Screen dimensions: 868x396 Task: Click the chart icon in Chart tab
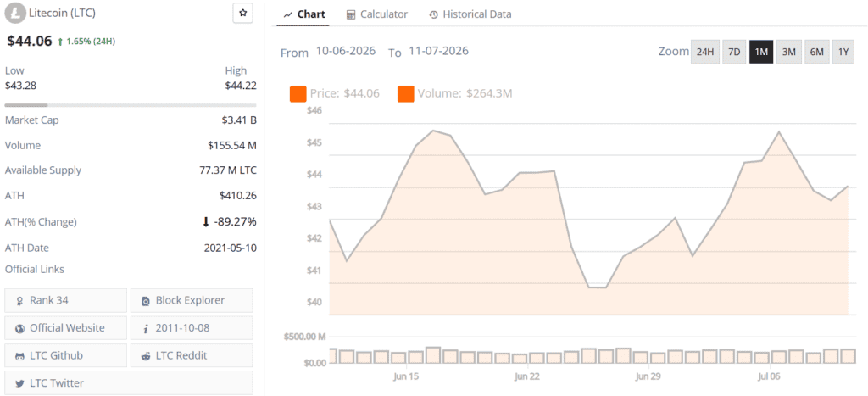[287, 15]
